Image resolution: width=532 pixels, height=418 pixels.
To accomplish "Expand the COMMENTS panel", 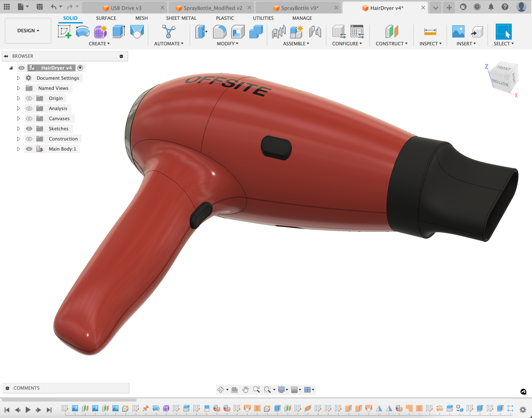I will [8, 388].
